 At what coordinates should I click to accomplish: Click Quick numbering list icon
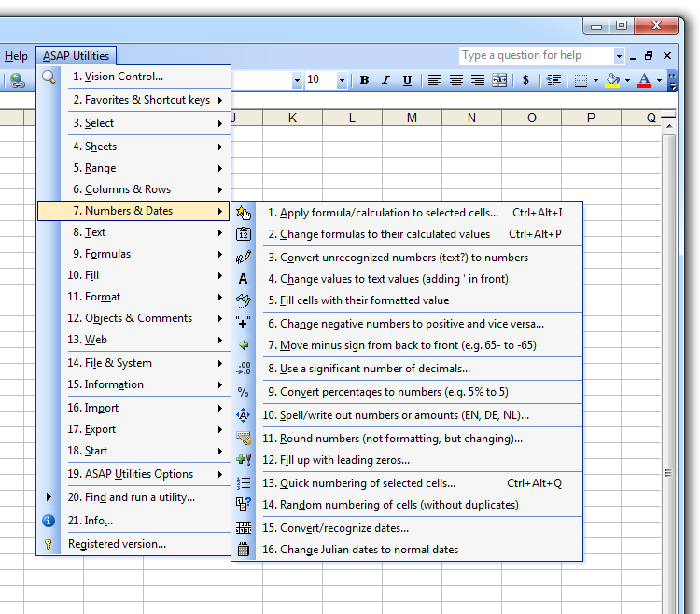[x=244, y=482]
